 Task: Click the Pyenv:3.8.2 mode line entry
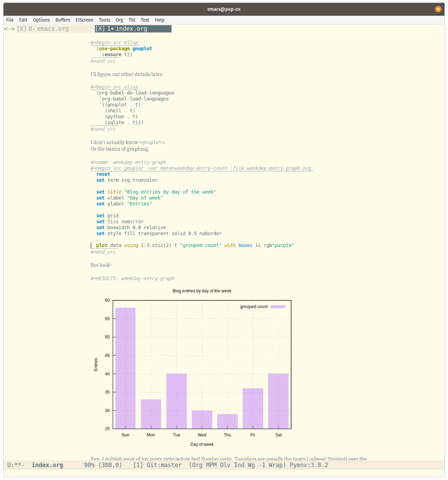coord(309,465)
